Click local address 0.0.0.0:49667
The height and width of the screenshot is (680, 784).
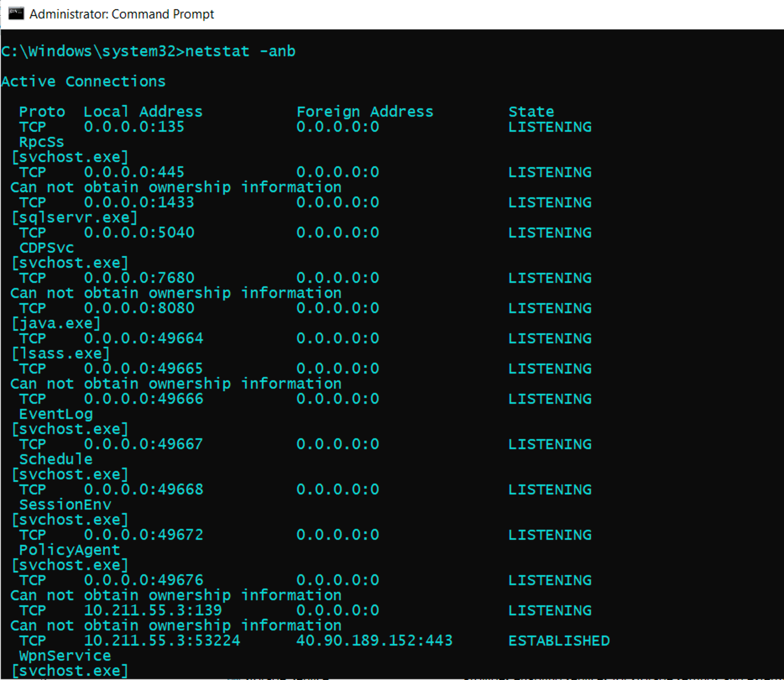(x=144, y=444)
